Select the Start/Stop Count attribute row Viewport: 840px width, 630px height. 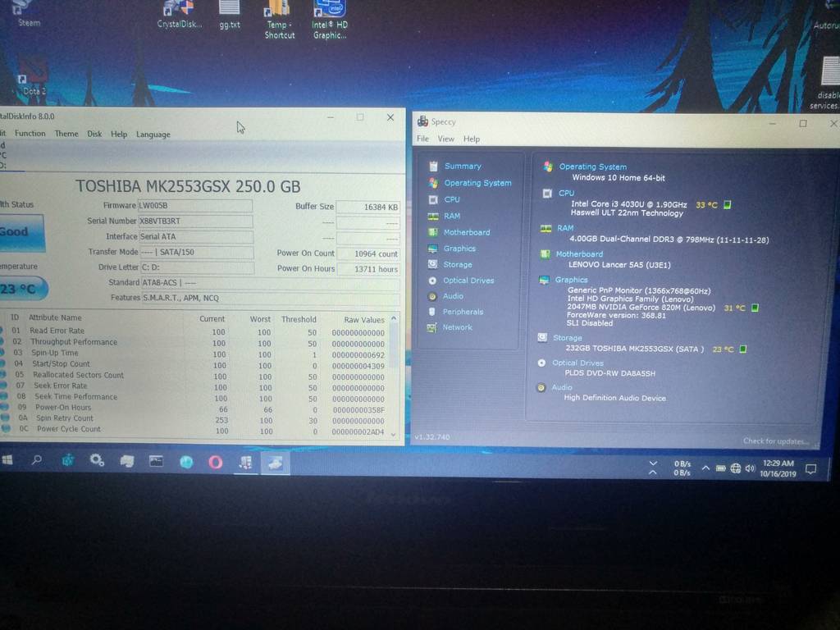(x=194, y=365)
